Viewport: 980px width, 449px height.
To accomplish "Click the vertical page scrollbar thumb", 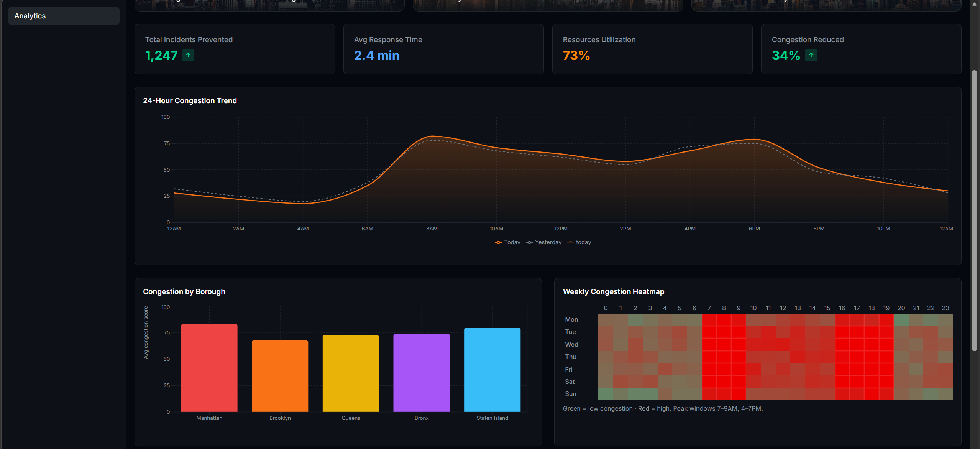I will (x=974, y=211).
